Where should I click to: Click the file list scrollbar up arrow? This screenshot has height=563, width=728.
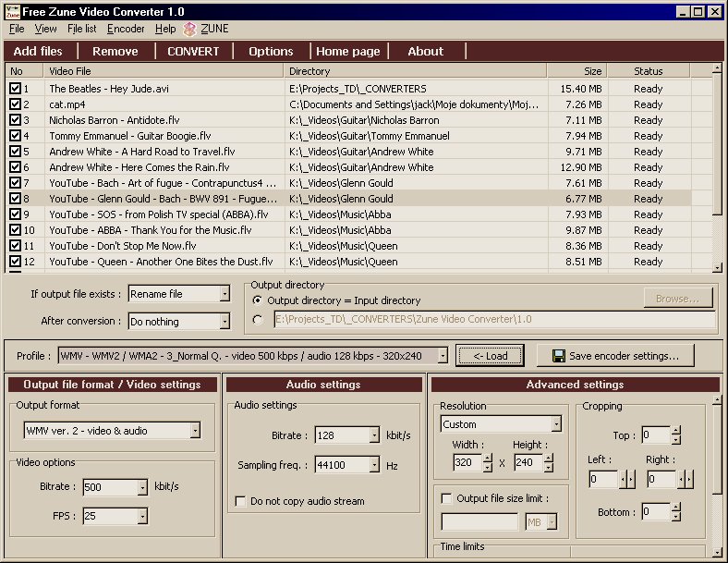click(717, 68)
